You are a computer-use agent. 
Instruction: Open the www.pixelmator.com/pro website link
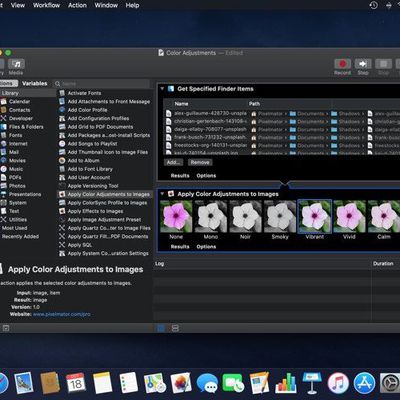click(62, 314)
